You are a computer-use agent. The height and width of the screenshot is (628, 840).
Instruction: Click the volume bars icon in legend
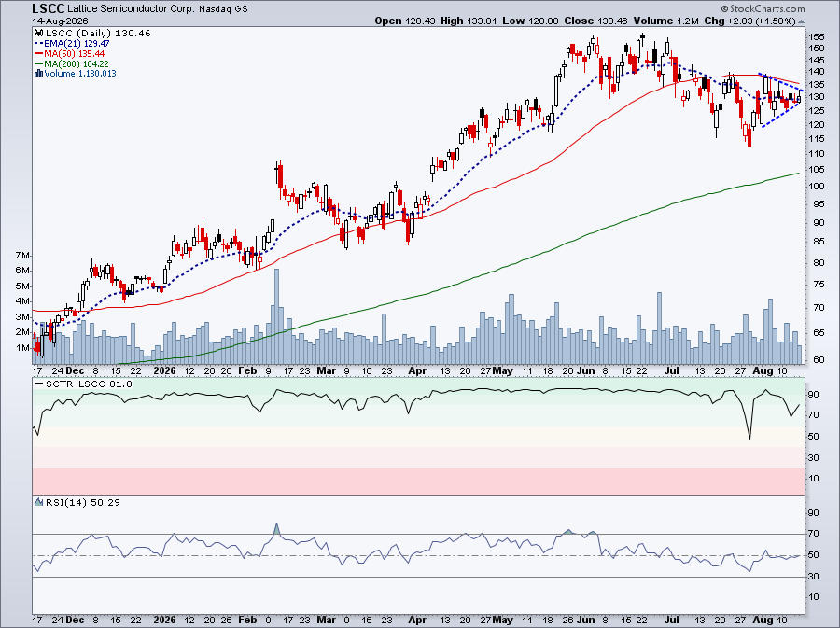point(38,74)
